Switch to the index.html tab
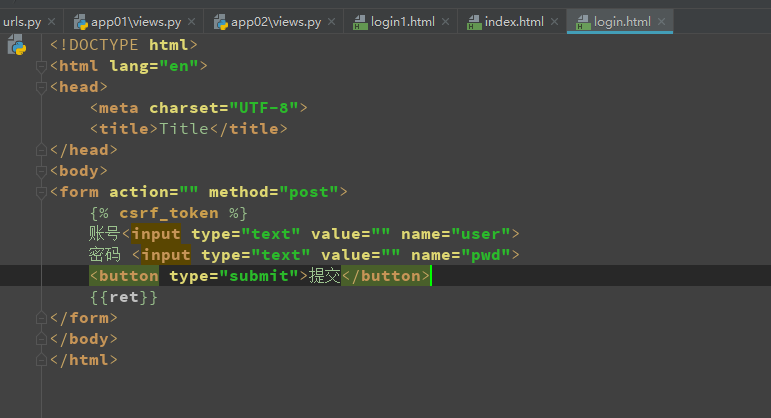The image size is (771, 418). pos(514,22)
